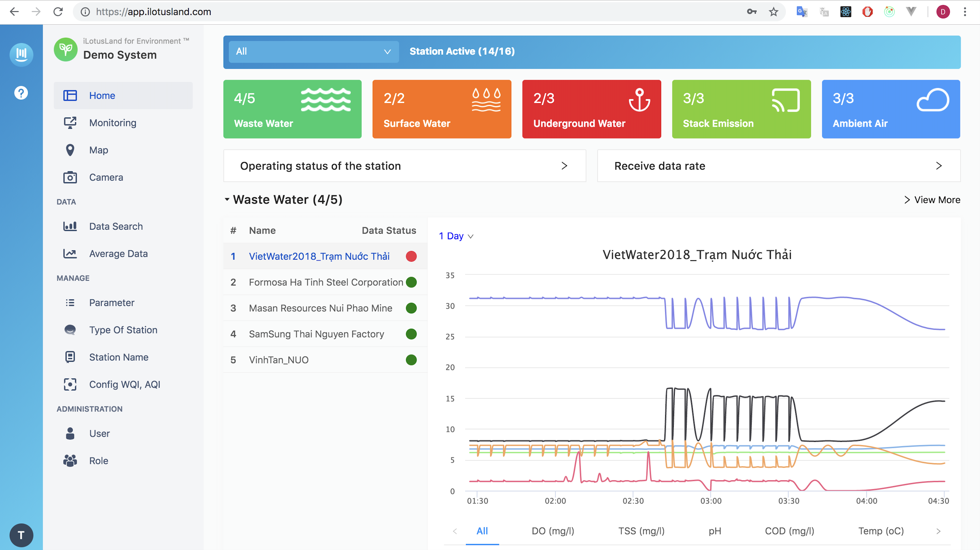Click red status dot of VietWater2018 station
The width and height of the screenshot is (980, 550).
pyautogui.click(x=411, y=257)
